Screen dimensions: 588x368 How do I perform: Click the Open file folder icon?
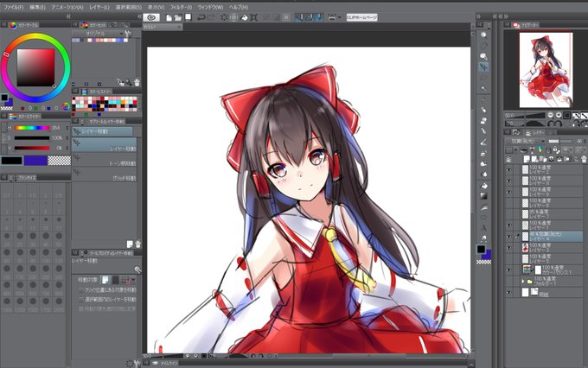(178, 17)
